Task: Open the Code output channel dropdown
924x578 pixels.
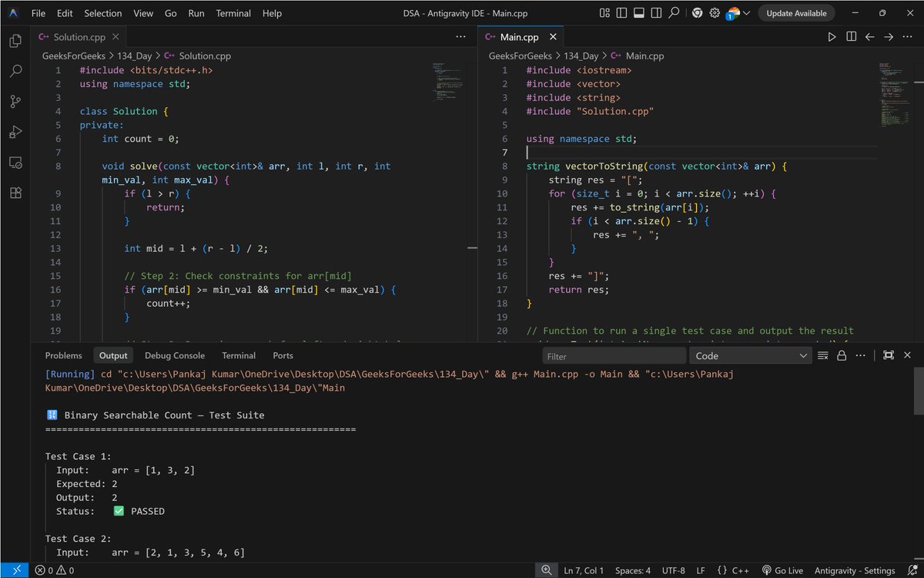Action: [x=751, y=356]
